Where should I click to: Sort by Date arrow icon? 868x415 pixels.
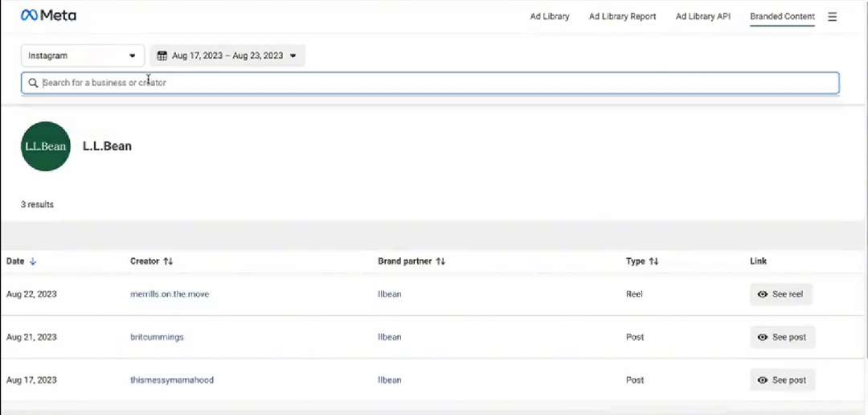coord(33,261)
